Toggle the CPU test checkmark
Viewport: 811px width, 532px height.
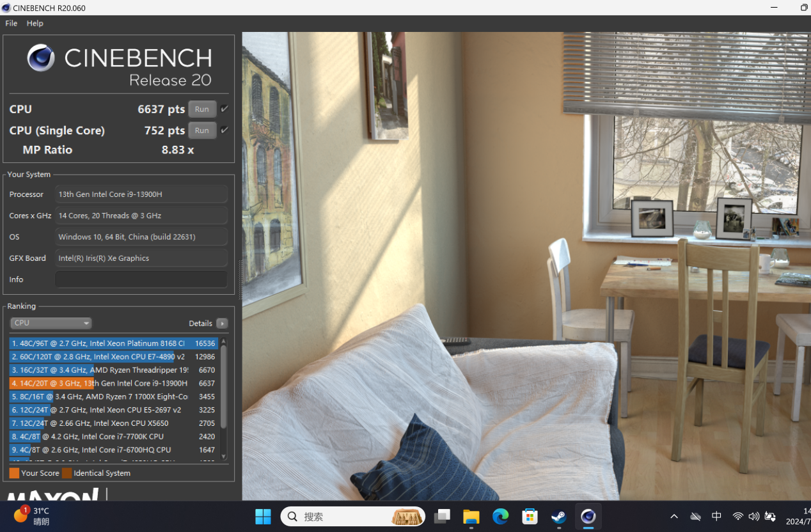point(224,109)
